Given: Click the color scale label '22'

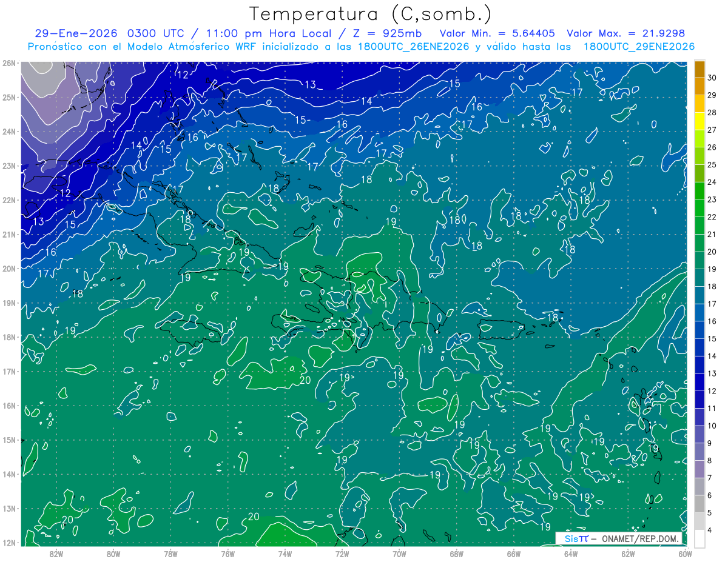Looking at the screenshot, I should coord(712,217).
